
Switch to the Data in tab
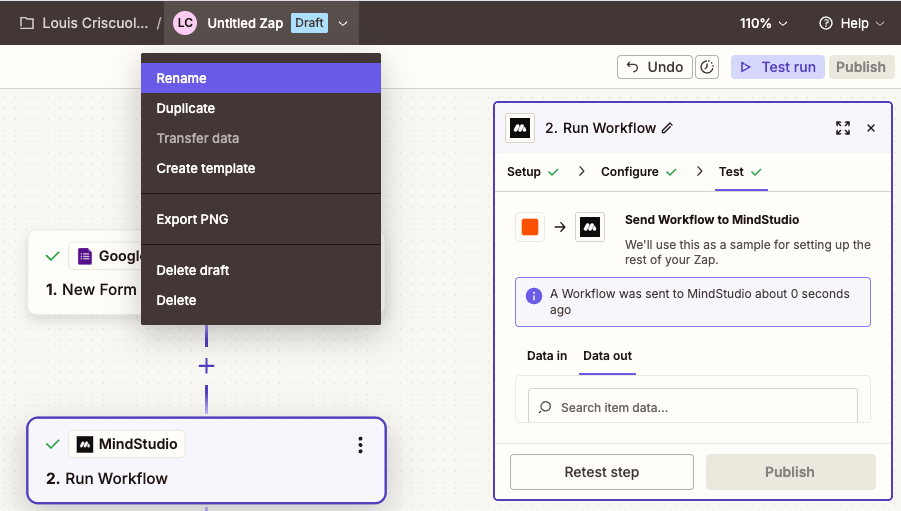click(547, 356)
